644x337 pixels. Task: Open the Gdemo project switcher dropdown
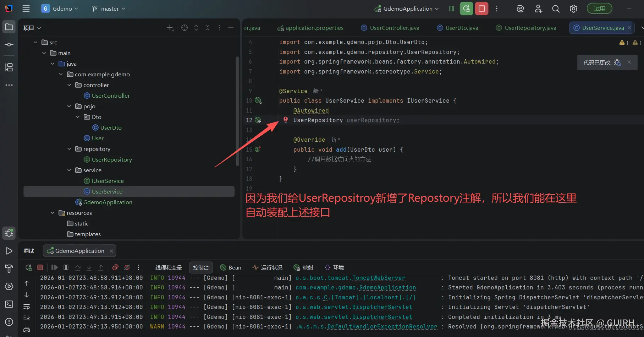coord(60,9)
